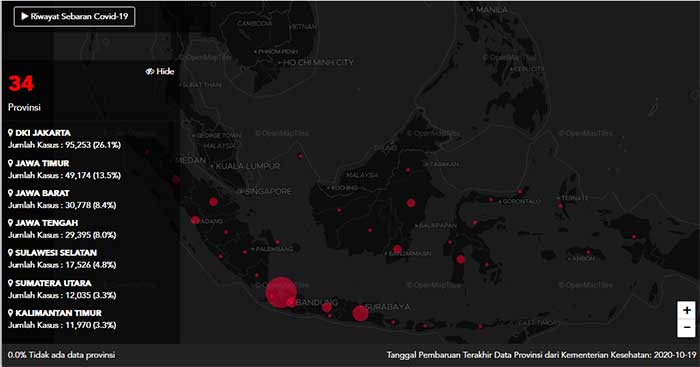Click Jumlah Kasus 29,395 (8.0%) value
The width and height of the screenshot is (700, 367).
[x=62, y=235]
